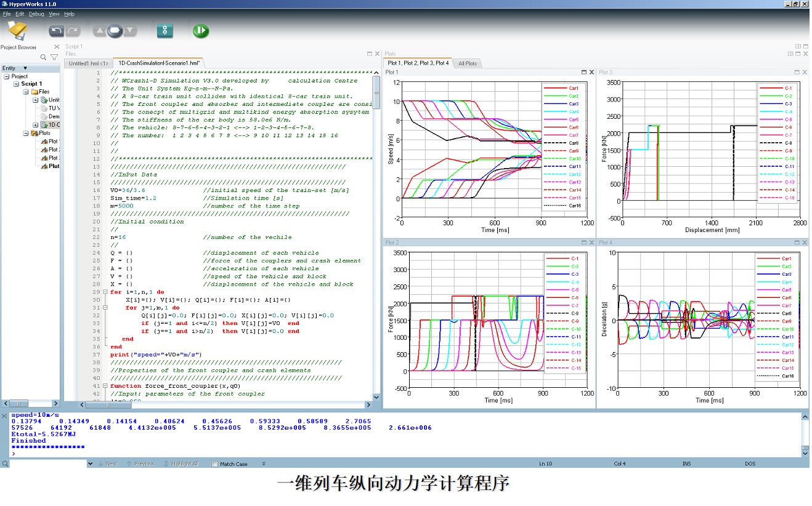Close the Project Browser panel
Image resolution: width=812 pixels, height=506 pixels.
pyautogui.click(x=57, y=47)
